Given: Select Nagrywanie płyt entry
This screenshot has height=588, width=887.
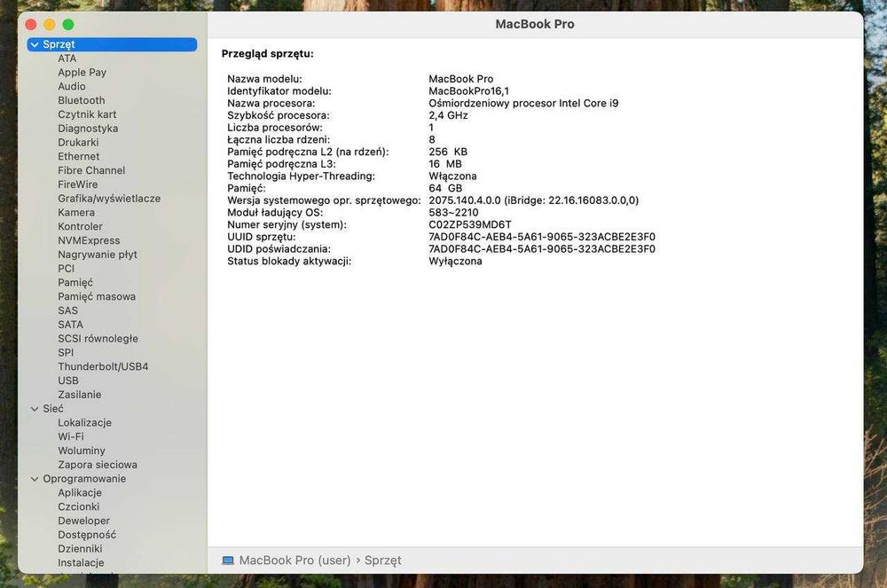Looking at the screenshot, I should click(98, 255).
